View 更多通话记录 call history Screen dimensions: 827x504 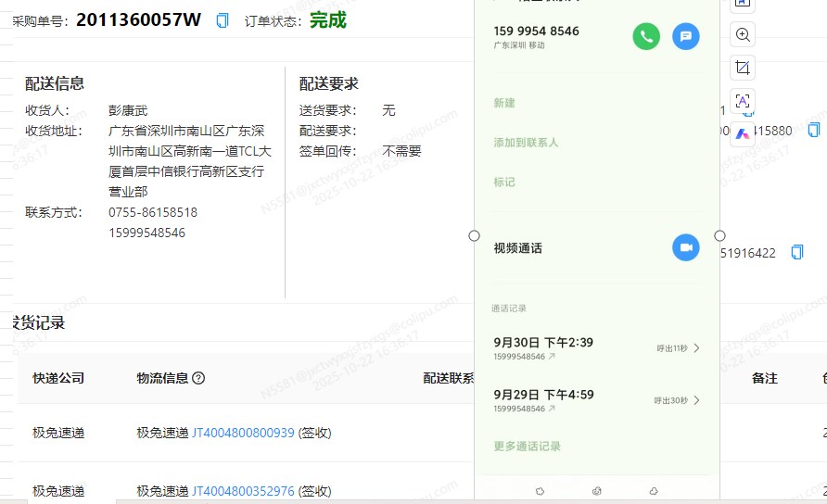tap(527, 446)
